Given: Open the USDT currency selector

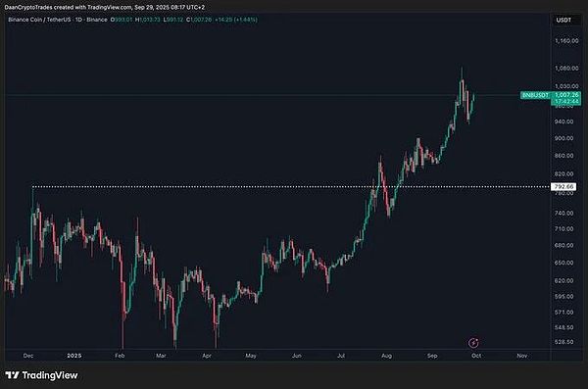Looking at the screenshot, I should [563, 20].
